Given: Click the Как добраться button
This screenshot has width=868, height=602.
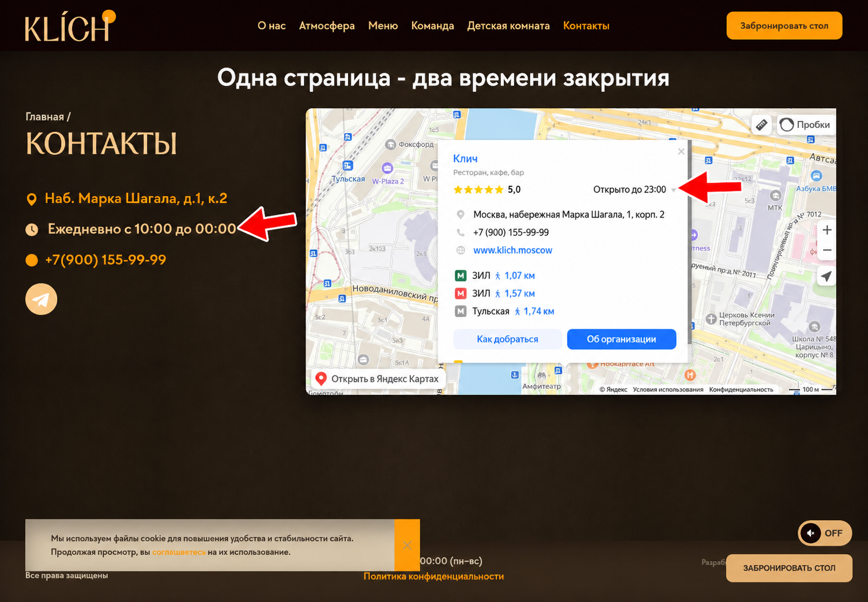Looking at the screenshot, I should click(507, 339).
